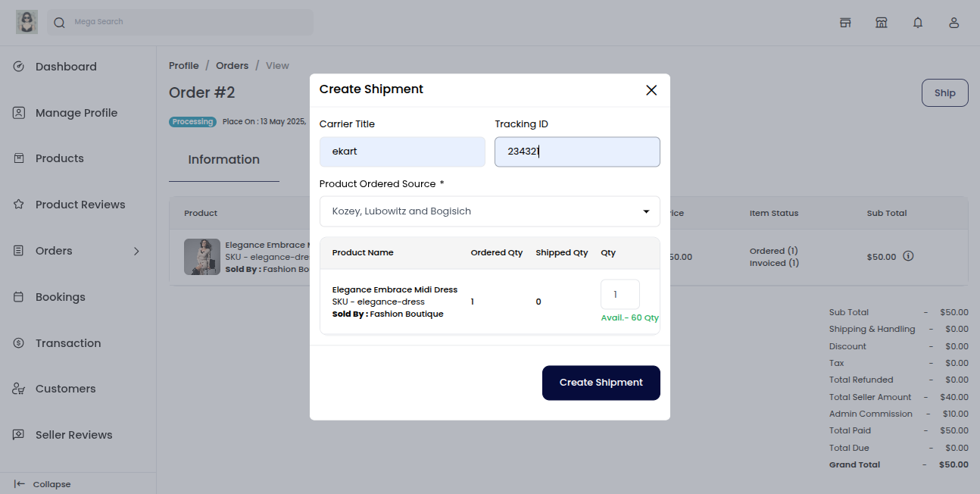The height and width of the screenshot is (494, 980).
Task: Open the storefront icon in header
Action: pos(845,22)
